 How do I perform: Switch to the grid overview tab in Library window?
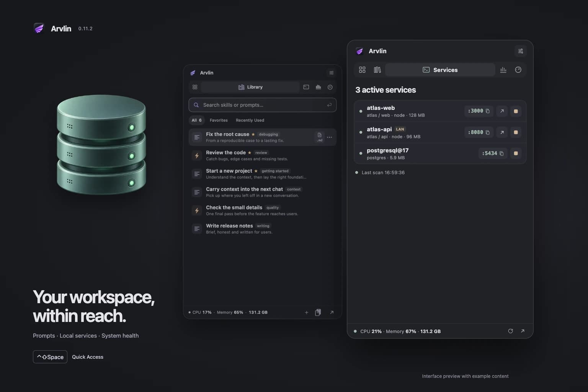point(195,87)
